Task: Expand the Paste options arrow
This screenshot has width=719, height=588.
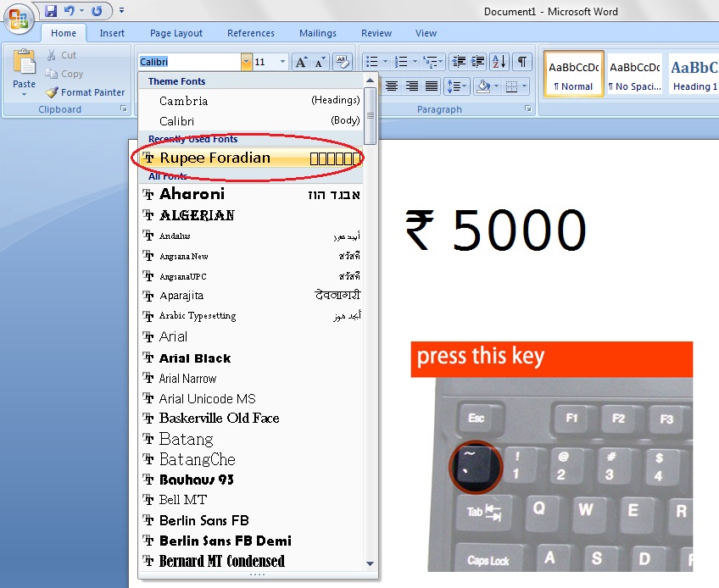Action: point(24,94)
